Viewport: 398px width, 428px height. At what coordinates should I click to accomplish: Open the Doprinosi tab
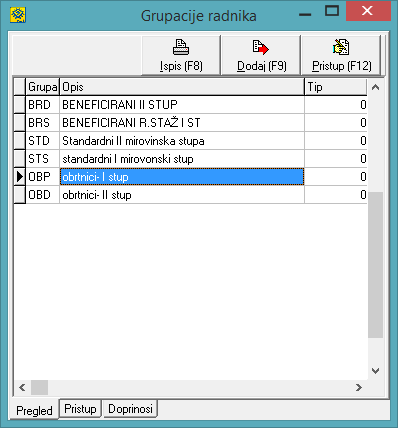point(130,409)
